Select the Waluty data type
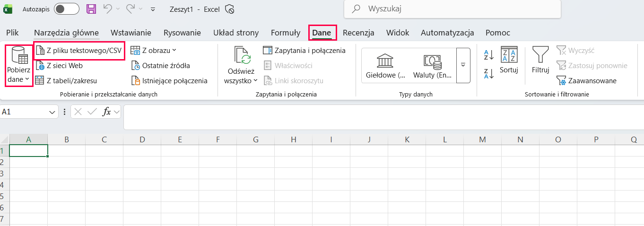The width and height of the screenshot is (644, 226). point(433,65)
